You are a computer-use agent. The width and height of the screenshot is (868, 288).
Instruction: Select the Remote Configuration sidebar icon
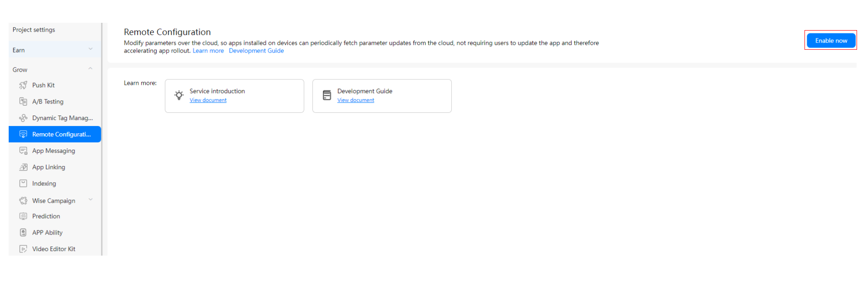coord(23,134)
